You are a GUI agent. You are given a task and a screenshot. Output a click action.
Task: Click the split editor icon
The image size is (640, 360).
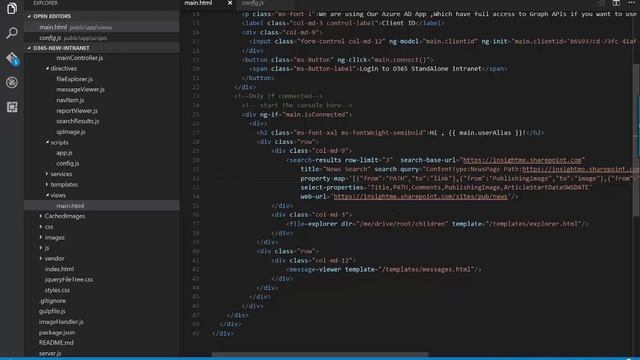coord(616,3)
